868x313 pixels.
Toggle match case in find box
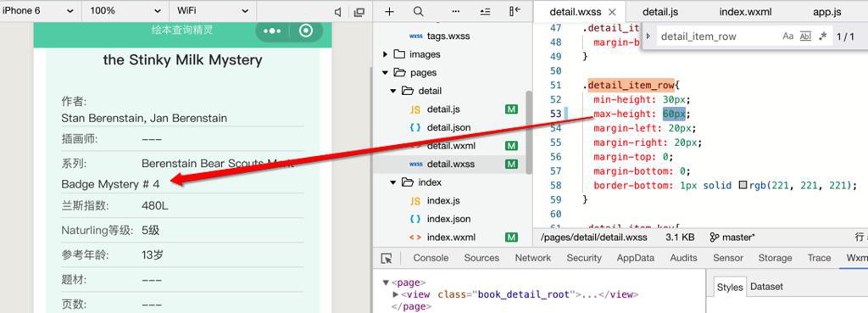click(787, 36)
